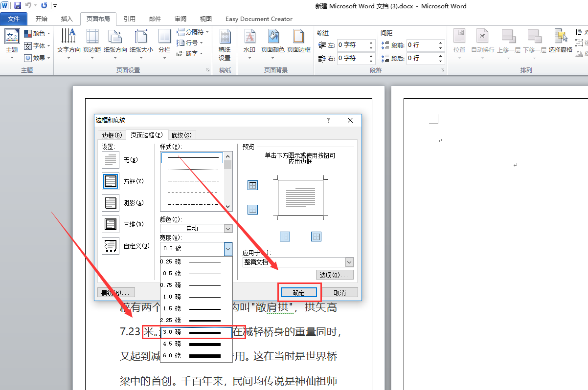This screenshot has height=390, width=588.
Task: Switch to the 邮件 ribbon tab
Action: pyautogui.click(x=155, y=19)
